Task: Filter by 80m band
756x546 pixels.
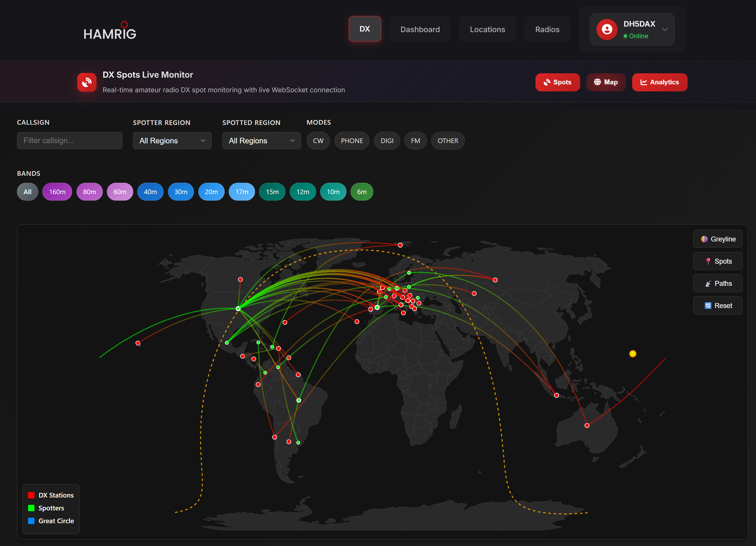Action: point(89,192)
